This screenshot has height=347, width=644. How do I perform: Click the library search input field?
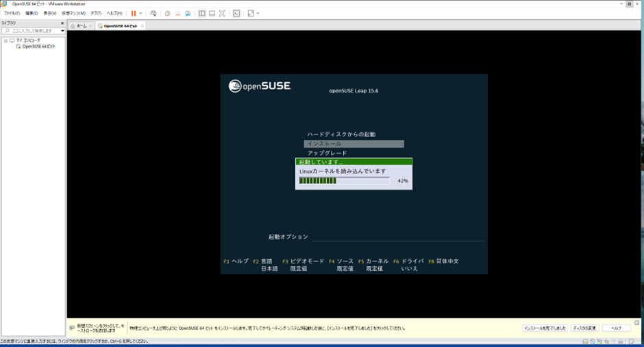[x=34, y=31]
